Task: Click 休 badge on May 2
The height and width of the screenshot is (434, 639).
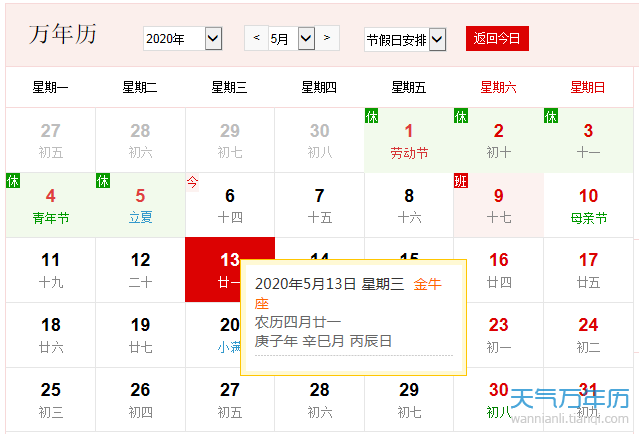Action: pos(461,116)
